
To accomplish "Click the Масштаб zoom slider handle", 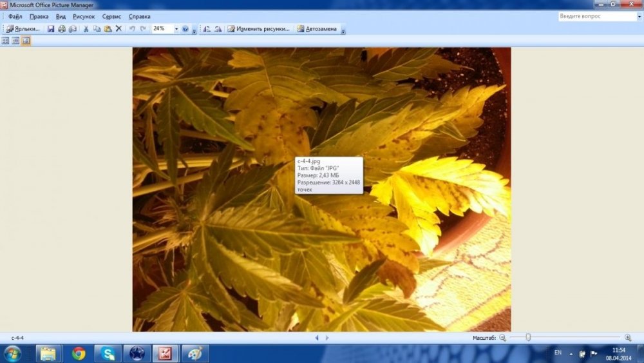I will (528, 337).
